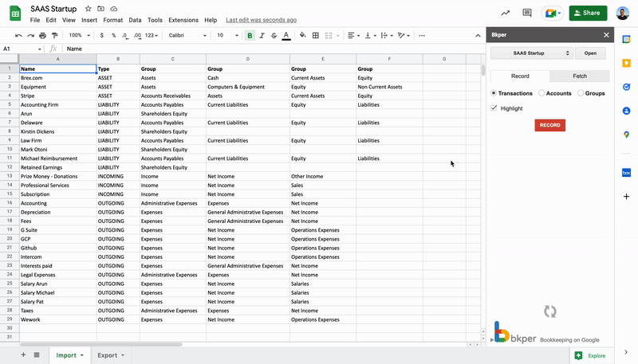Toggle bold formatting
The height and width of the screenshot is (364, 638).
(x=250, y=36)
